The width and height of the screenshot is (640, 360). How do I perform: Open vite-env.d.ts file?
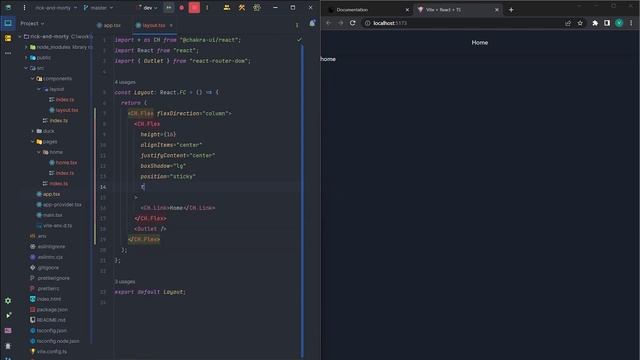coord(54,226)
